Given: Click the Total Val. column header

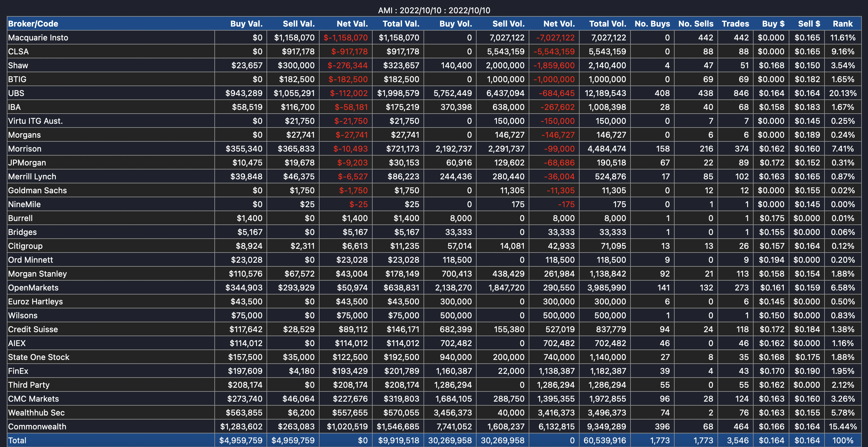Looking at the screenshot, I should pyautogui.click(x=401, y=23).
